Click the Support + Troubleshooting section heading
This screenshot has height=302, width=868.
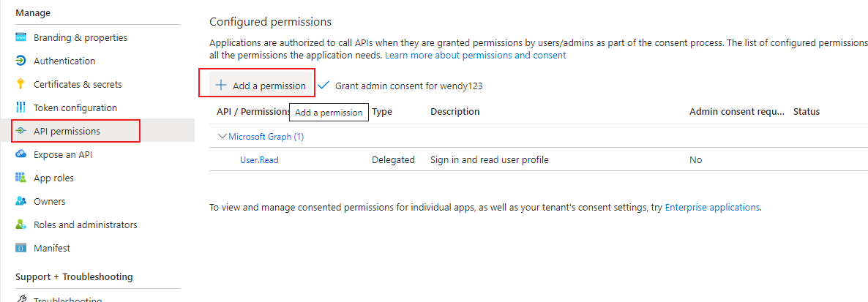tap(74, 276)
